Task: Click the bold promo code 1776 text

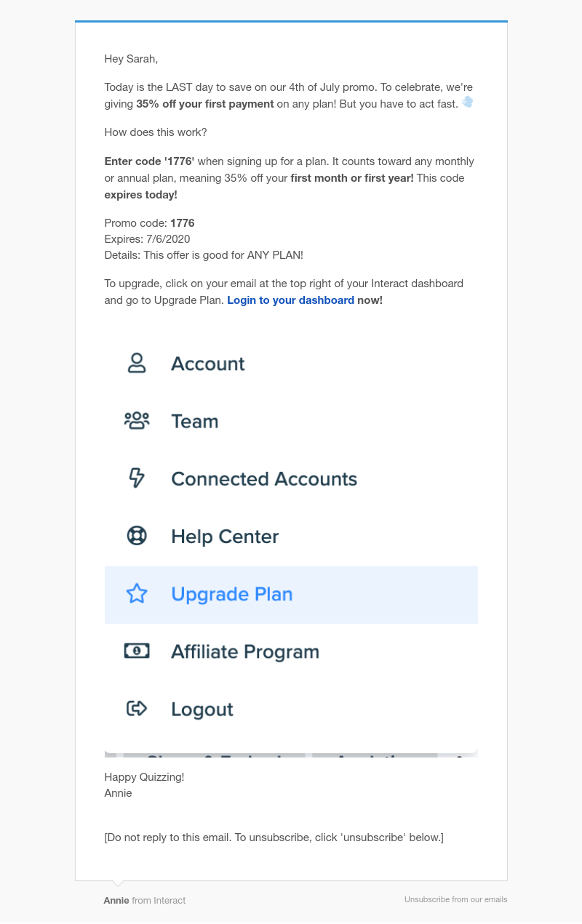Action: pos(183,223)
